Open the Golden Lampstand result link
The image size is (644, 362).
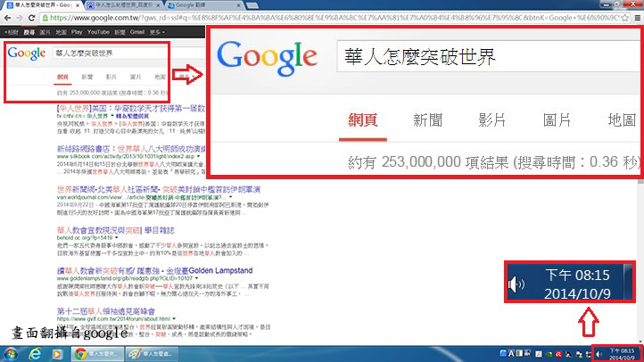coord(154,270)
